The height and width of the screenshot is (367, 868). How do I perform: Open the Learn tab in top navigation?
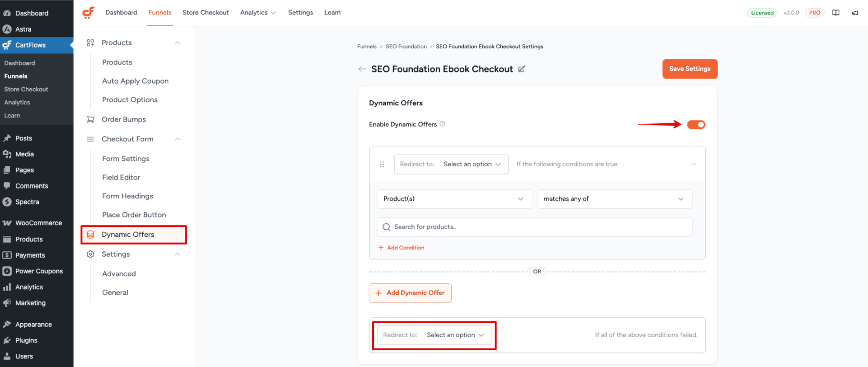coord(332,13)
